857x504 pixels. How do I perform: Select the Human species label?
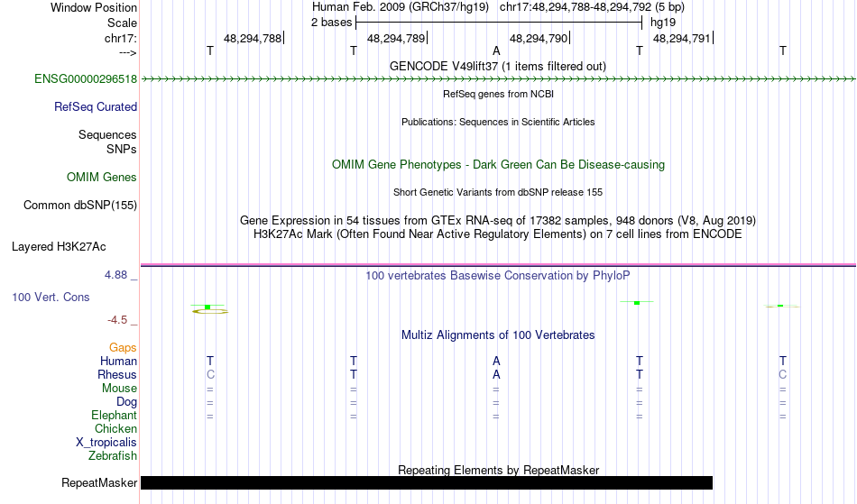(118, 361)
